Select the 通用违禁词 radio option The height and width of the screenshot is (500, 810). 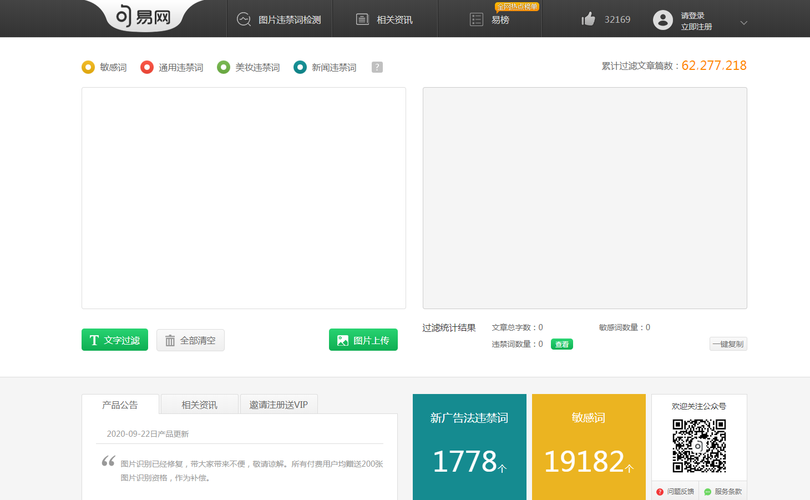point(147,68)
